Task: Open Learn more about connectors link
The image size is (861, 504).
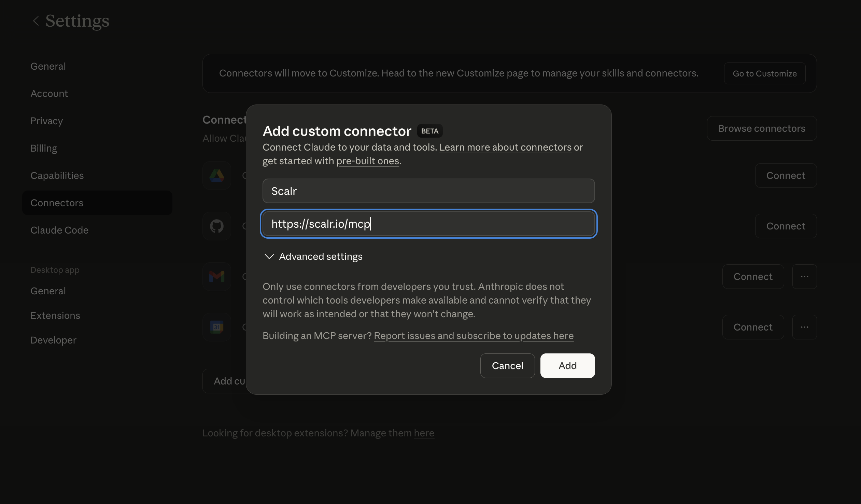Action: (505, 147)
